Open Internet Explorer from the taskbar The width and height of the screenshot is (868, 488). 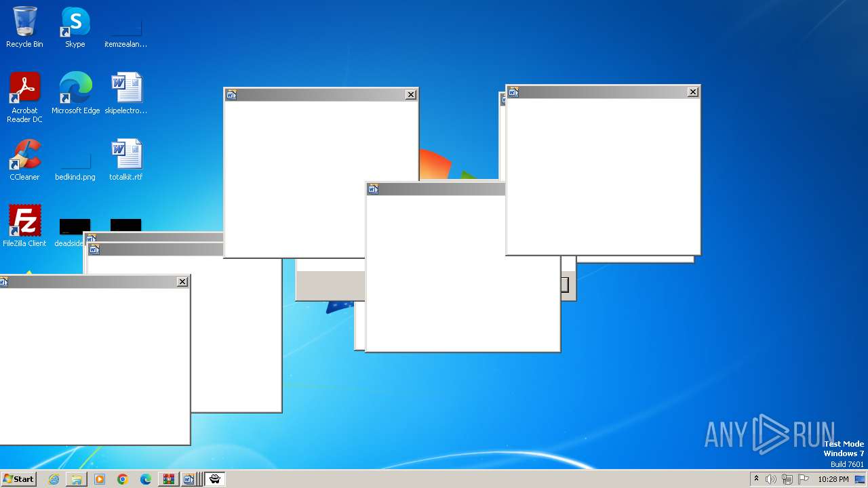point(54,479)
